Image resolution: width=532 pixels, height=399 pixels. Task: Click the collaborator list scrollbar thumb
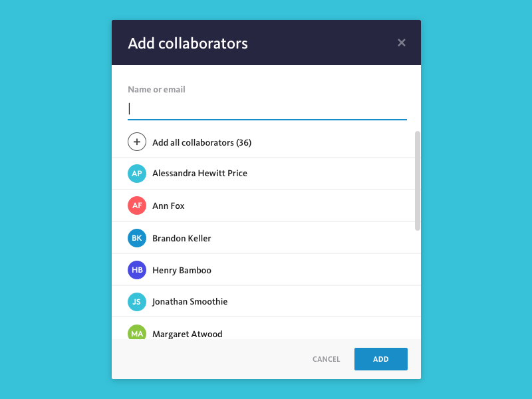tap(418, 181)
